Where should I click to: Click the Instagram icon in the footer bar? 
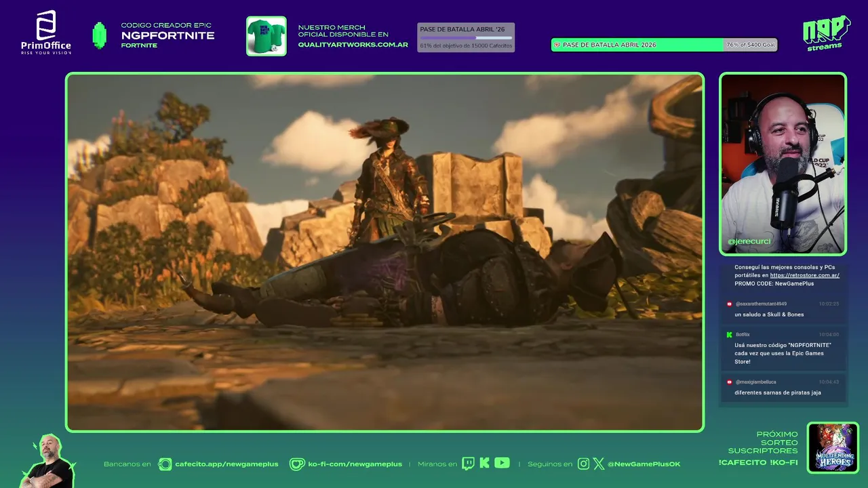point(583,464)
